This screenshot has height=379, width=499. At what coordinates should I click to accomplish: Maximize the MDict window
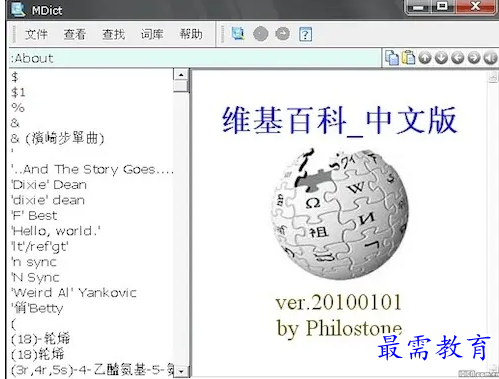443,6
